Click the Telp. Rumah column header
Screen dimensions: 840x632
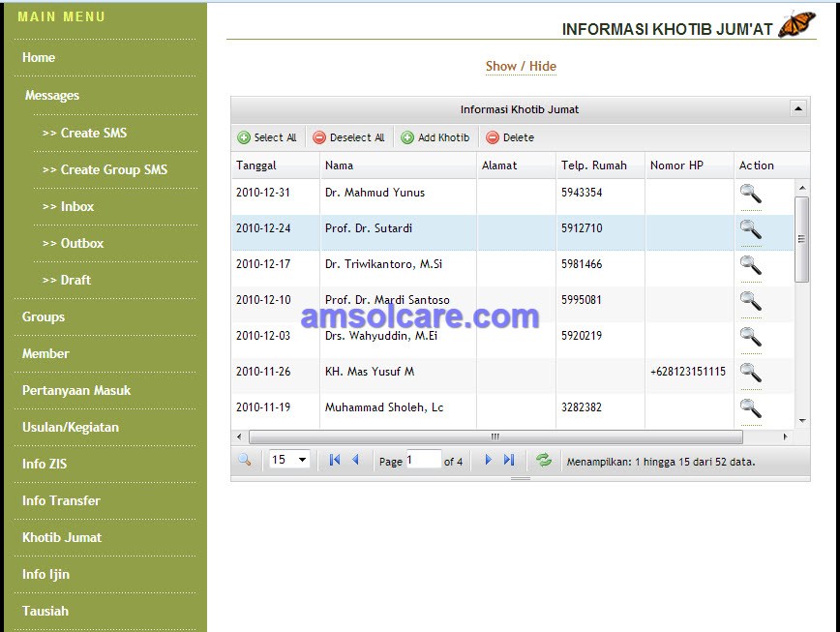tap(601, 166)
